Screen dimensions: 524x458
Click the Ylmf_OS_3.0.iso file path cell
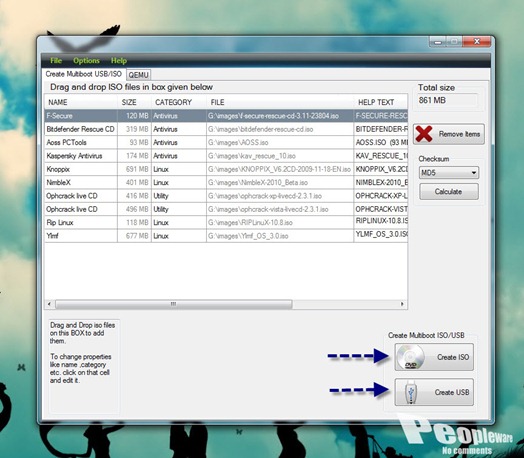(280, 236)
